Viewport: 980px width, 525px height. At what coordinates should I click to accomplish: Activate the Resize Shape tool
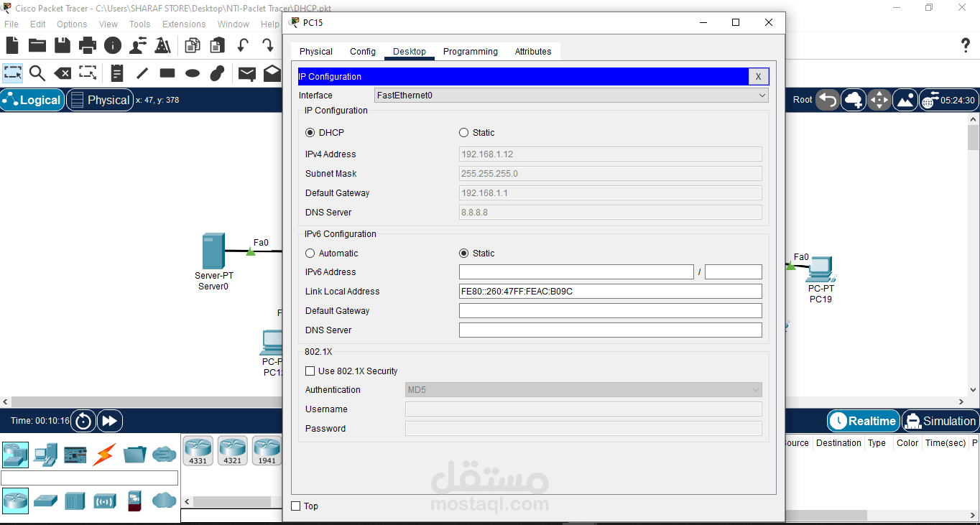[x=88, y=73]
